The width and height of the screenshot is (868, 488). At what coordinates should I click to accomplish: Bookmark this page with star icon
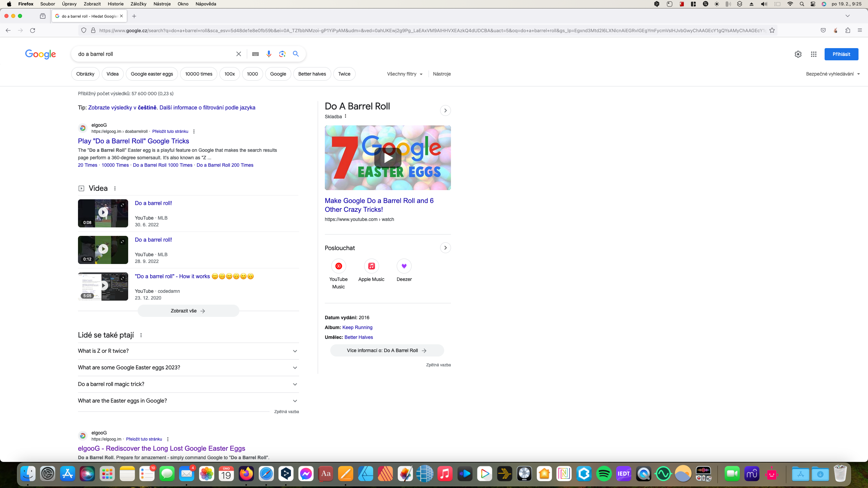click(772, 30)
